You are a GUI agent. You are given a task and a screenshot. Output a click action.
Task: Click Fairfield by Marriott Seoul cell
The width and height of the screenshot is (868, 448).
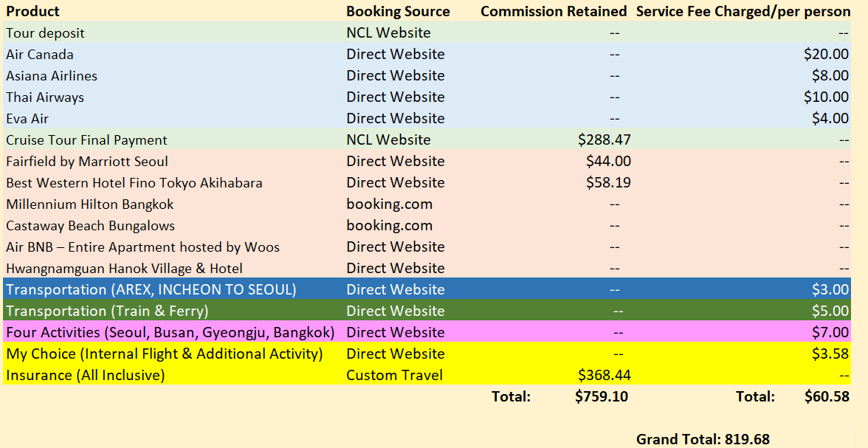click(x=87, y=161)
